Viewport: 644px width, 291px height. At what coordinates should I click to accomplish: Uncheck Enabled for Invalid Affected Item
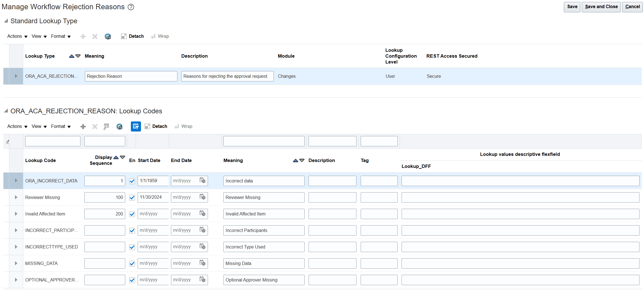pos(132,214)
